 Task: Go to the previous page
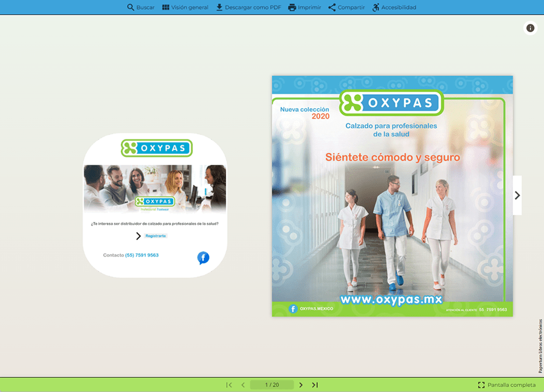tap(243, 385)
